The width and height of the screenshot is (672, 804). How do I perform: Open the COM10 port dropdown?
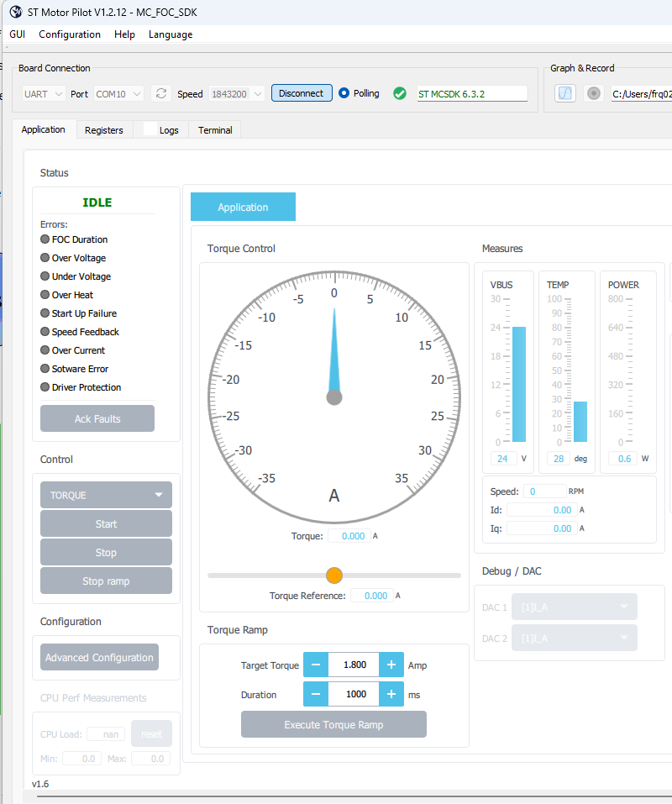(118, 94)
